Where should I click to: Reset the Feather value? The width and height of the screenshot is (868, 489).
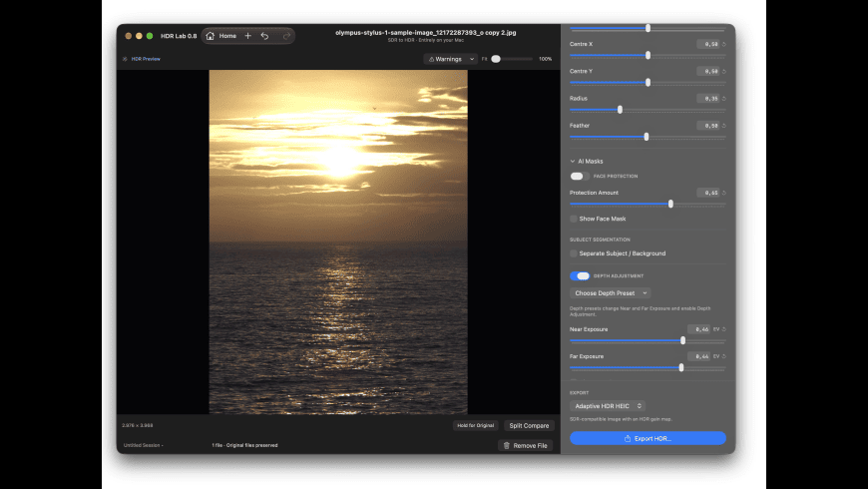723,126
